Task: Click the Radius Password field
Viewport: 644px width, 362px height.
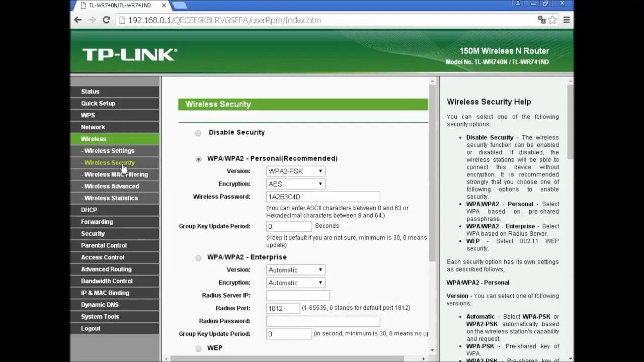Action: point(323,321)
